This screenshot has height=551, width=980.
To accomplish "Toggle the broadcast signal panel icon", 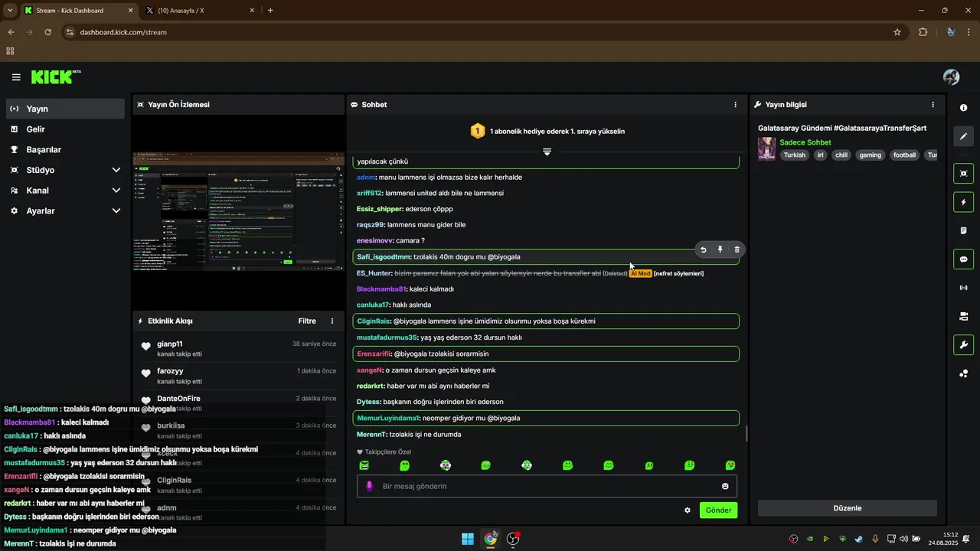I will click(963, 288).
